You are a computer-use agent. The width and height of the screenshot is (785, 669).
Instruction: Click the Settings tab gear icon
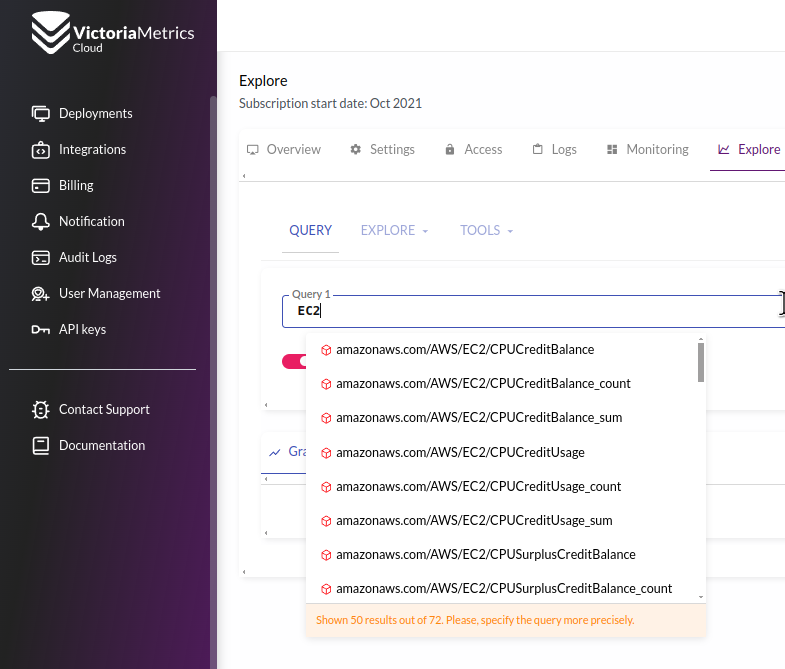355,149
